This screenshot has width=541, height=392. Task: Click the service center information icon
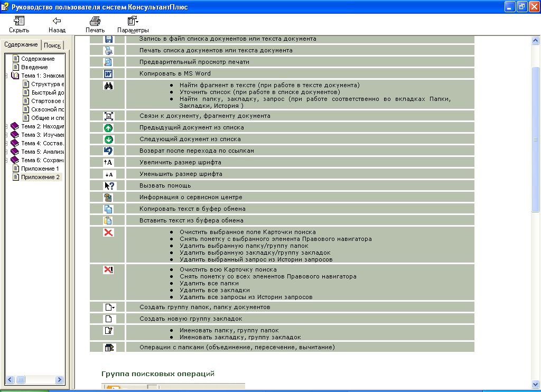pos(108,198)
